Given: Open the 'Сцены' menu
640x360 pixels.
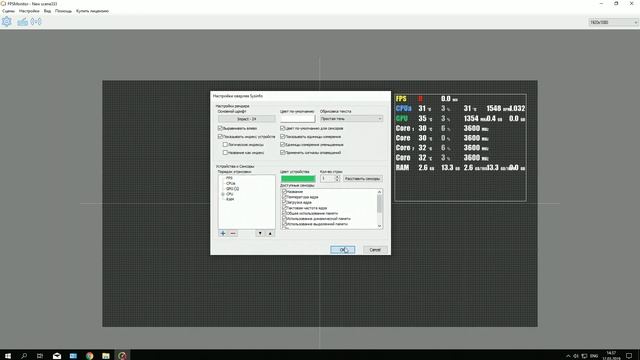Looking at the screenshot, I should pos(8,11).
